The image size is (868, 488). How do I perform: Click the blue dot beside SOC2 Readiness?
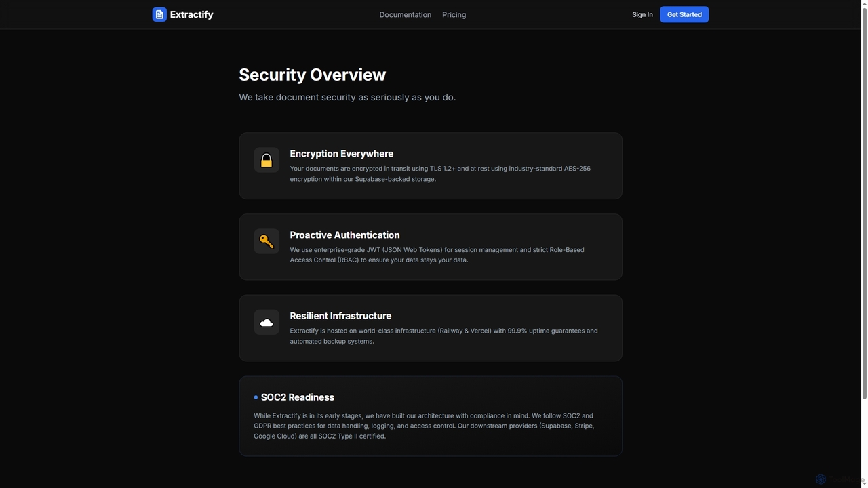[256, 397]
